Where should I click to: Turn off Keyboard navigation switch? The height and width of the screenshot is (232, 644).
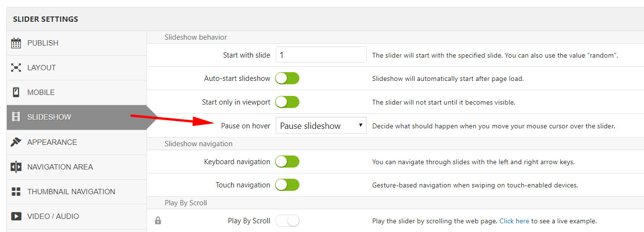point(287,162)
